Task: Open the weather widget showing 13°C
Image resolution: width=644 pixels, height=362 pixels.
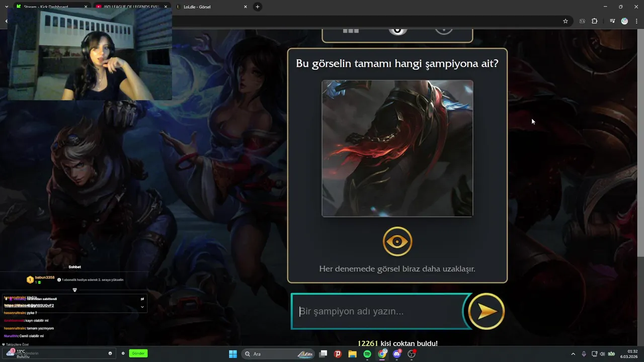Action: [x=18, y=354]
